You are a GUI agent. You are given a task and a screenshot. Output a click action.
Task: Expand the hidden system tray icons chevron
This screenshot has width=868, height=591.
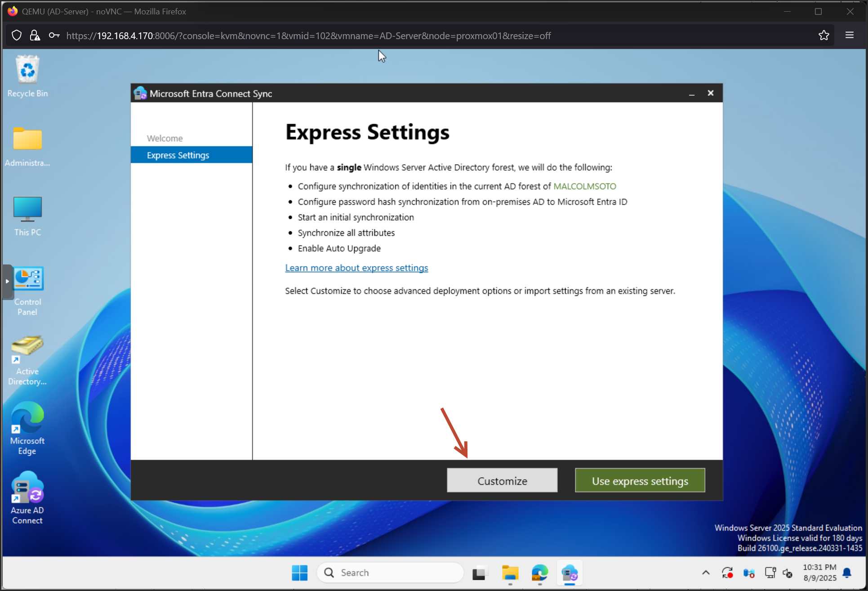(705, 573)
